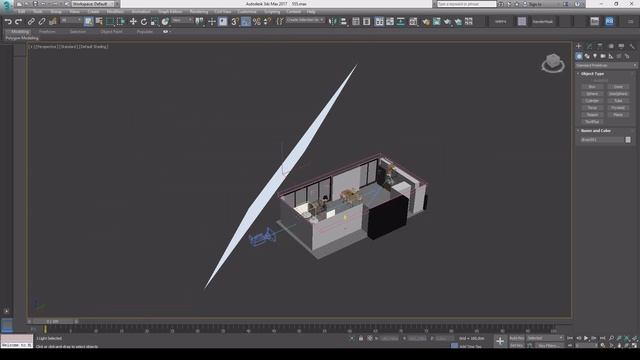Switch to the Utilities command panel tab
Image resolution: width=640 pixels, height=360 pixels.
pos(632,46)
